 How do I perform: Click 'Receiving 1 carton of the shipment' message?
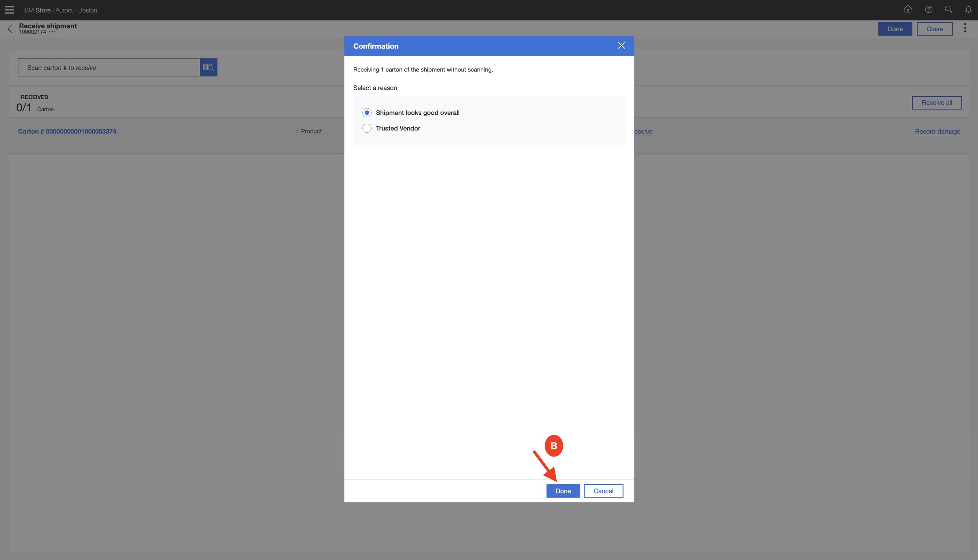click(x=423, y=70)
